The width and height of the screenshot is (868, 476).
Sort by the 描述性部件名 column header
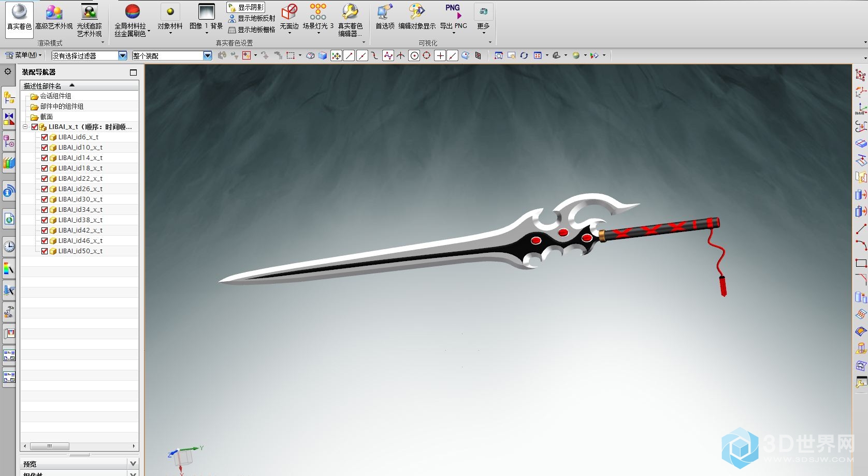tap(80, 85)
